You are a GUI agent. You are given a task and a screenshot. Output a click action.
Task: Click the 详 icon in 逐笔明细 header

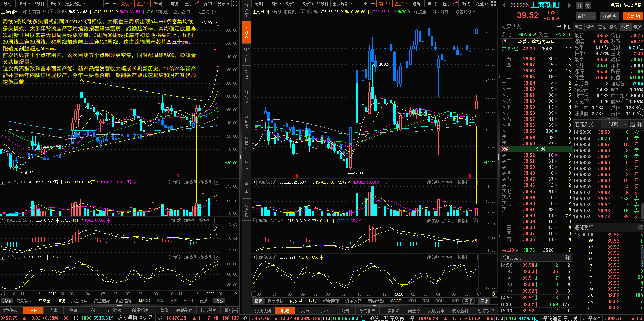tap(640, 227)
